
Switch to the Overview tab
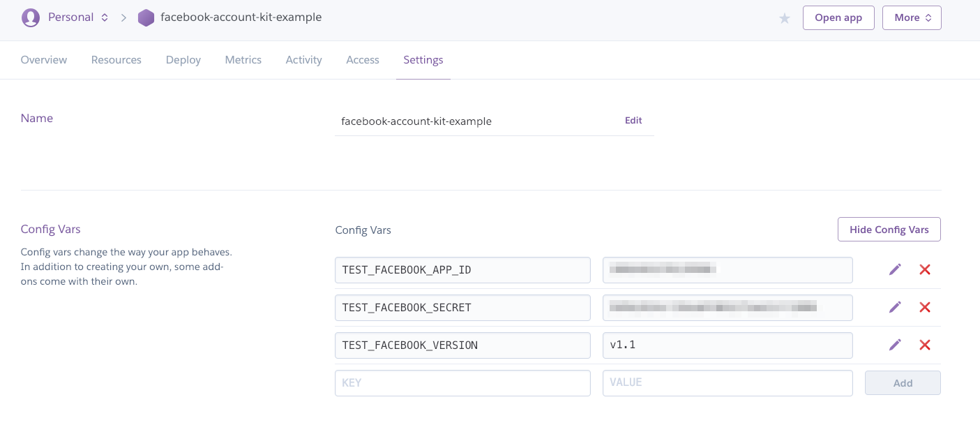[44, 60]
